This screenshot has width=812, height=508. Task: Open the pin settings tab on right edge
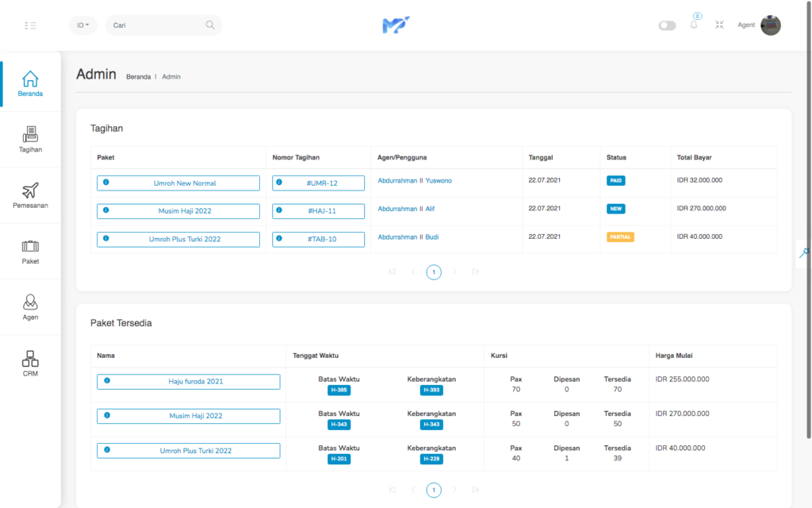coord(803,252)
